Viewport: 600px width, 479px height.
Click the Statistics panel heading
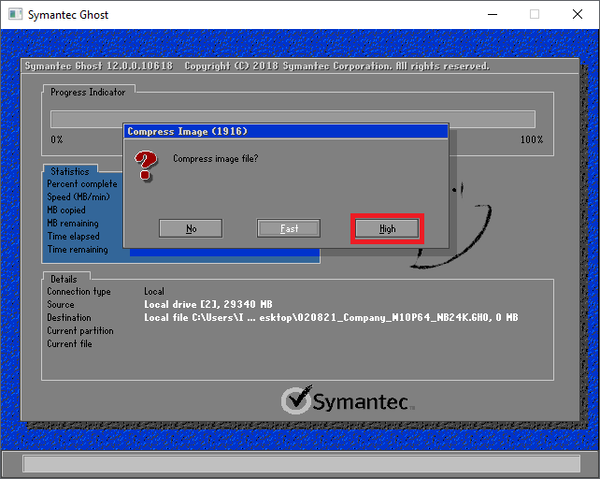pos(70,171)
